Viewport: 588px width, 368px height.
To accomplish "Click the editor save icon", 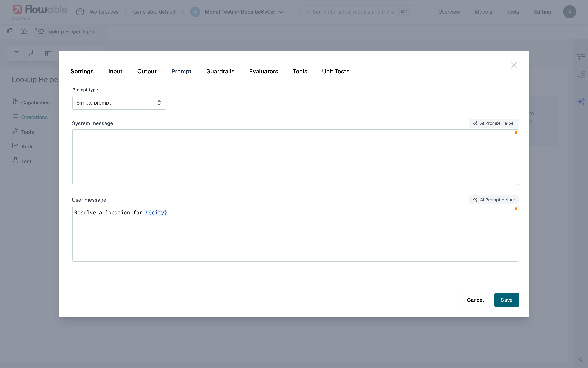I will click(17, 54).
